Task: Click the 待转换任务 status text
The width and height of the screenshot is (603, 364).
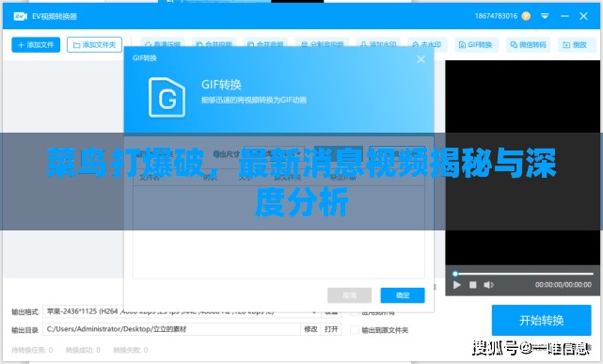Action: click(x=32, y=350)
